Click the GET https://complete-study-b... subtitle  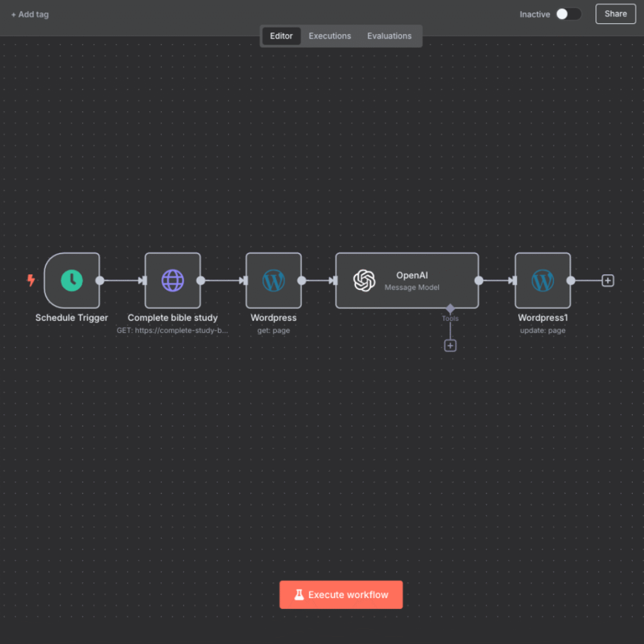click(172, 331)
